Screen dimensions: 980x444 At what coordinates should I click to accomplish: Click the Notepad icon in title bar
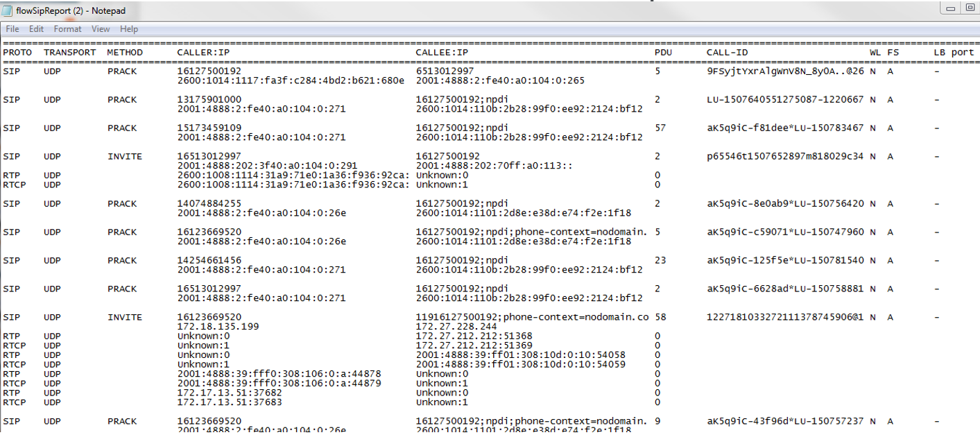tap(7, 10)
